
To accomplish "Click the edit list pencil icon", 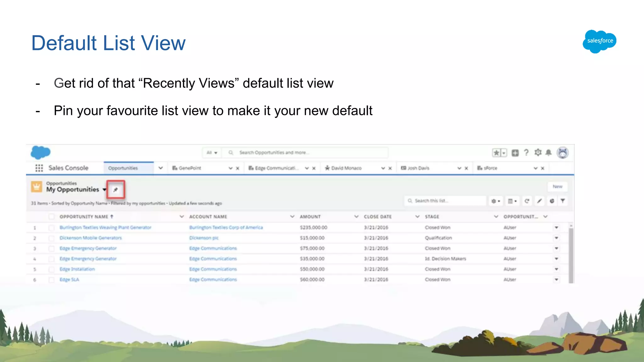I will point(539,201).
